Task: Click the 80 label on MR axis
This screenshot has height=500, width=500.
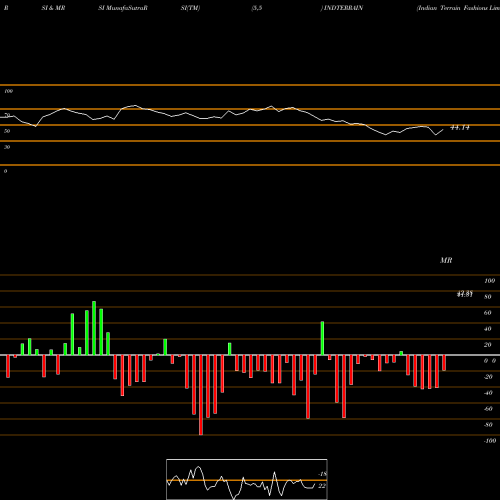Action: [x=488, y=297]
